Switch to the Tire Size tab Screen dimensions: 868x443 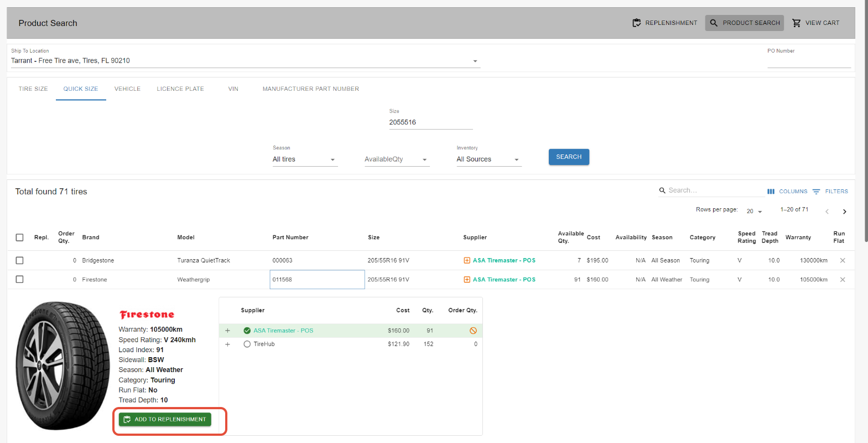pyautogui.click(x=33, y=89)
